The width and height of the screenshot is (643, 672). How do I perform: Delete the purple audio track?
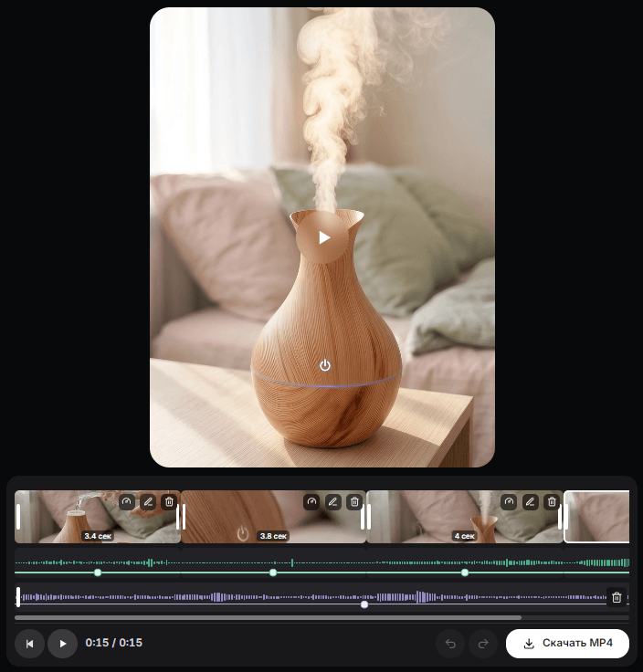617,597
